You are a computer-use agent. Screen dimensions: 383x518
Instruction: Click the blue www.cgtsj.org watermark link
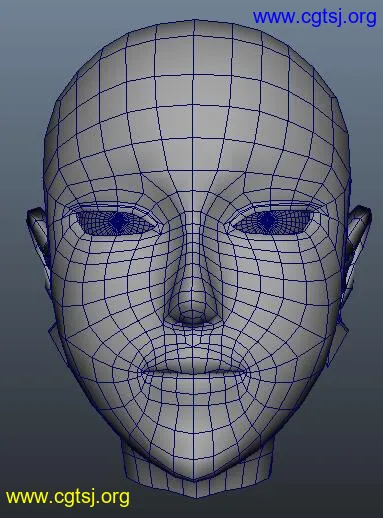tap(315, 17)
